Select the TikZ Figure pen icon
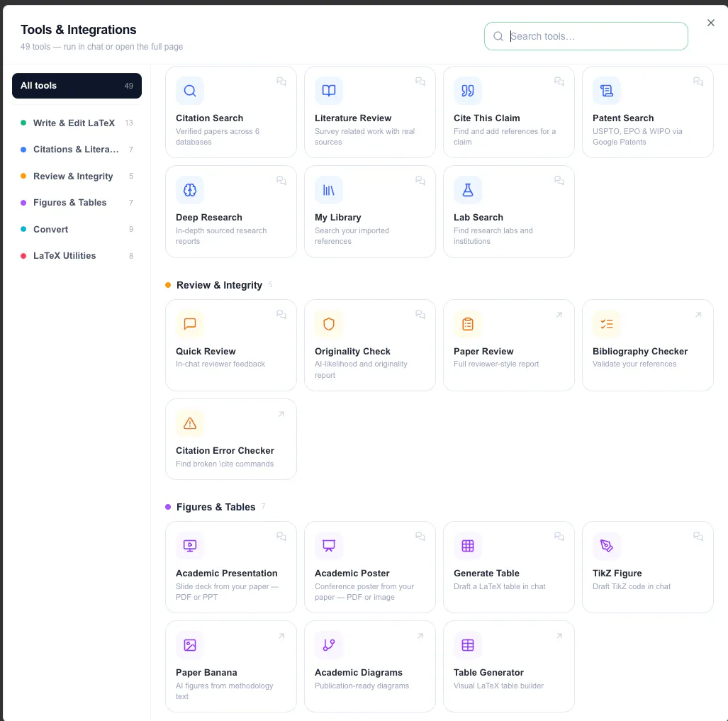This screenshot has height=721, width=728. coord(606,545)
